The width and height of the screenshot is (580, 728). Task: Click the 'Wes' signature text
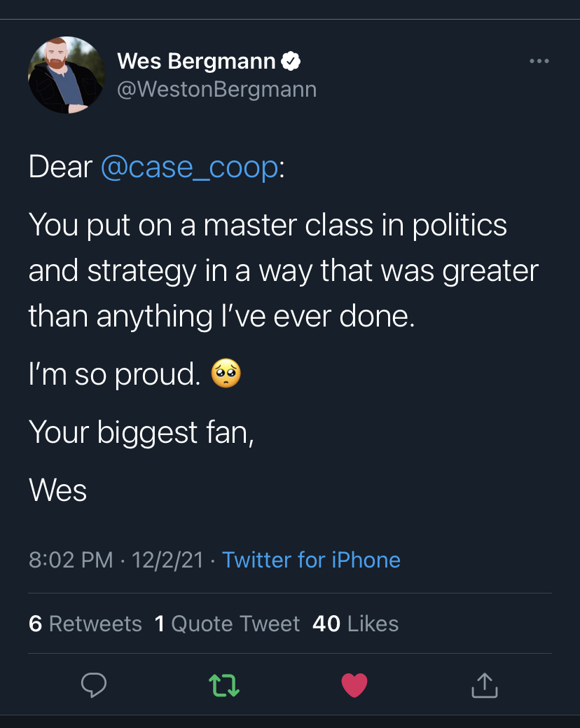tap(58, 490)
